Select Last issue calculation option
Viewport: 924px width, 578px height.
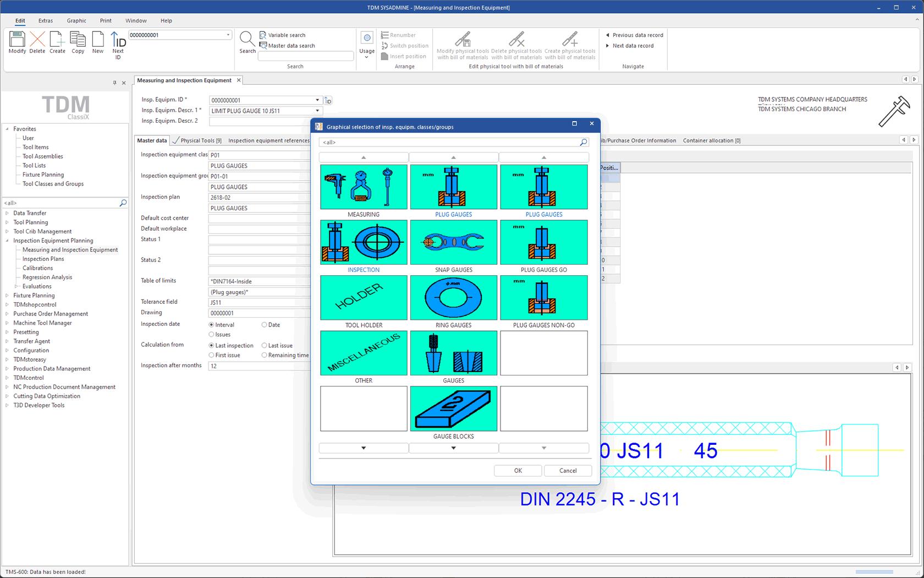click(264, 346)
